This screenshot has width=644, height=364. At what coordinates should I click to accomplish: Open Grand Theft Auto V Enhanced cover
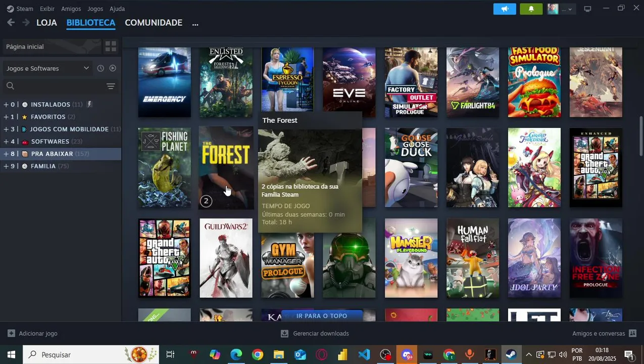[596, 167]
